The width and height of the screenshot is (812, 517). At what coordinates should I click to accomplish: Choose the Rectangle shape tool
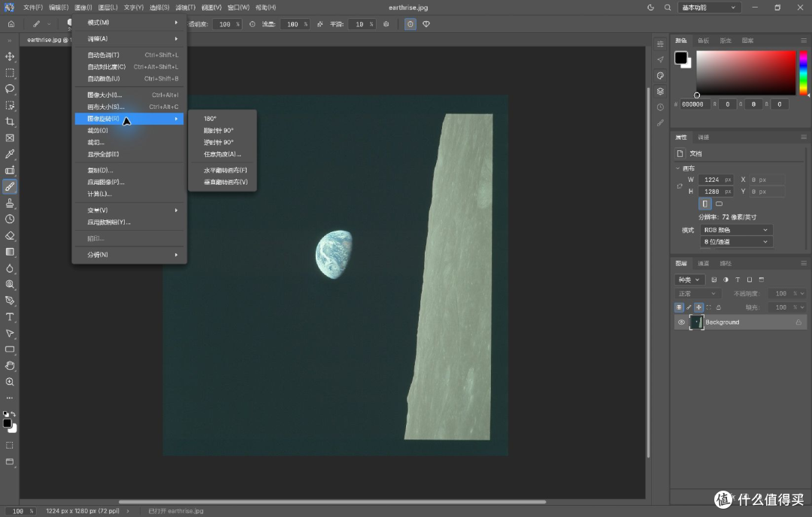10,349
